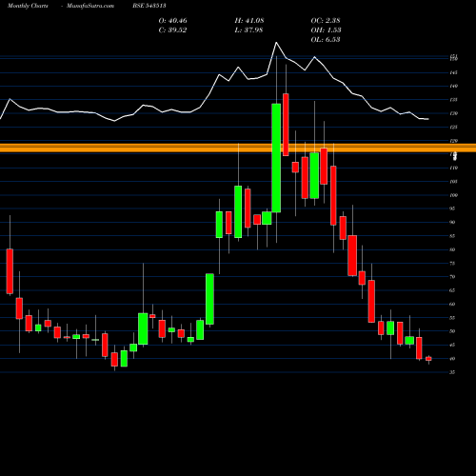Click the 125 price axis label
This screenshot has height=476, width=476.
pyautogui.click(x=454, y=127)
